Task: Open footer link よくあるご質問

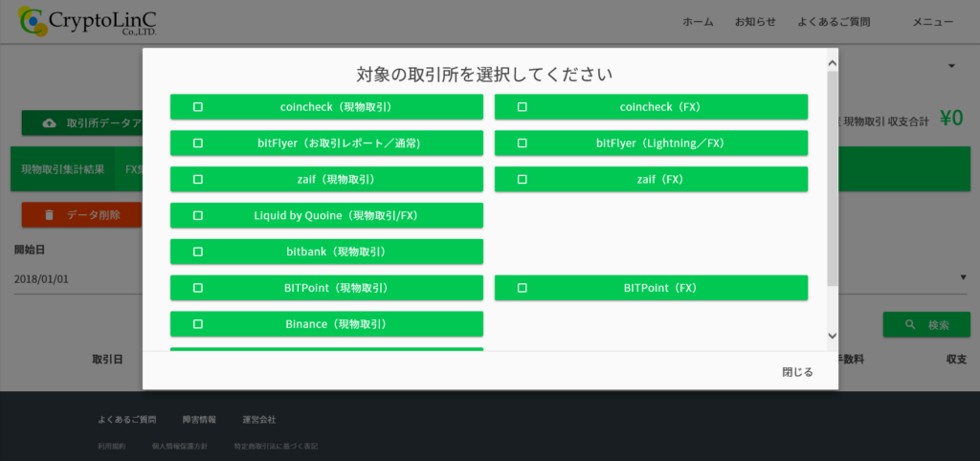Action: point(127,420)
